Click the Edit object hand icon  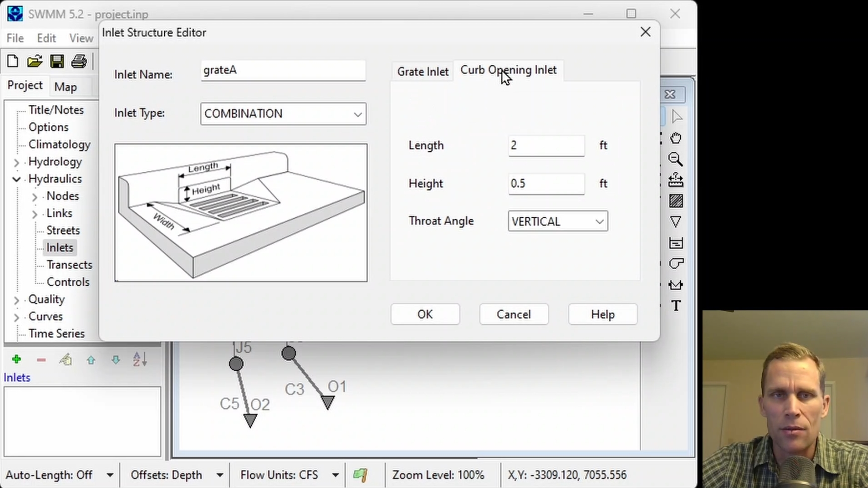click(65, 359)
